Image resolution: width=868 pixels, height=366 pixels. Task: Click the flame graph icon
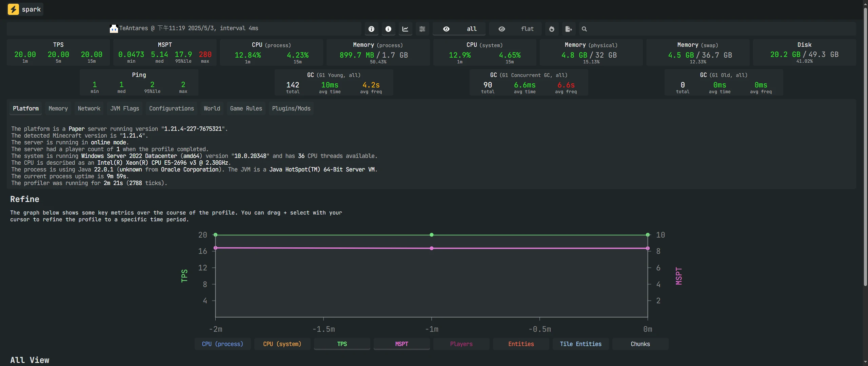(x=552, y=29)
